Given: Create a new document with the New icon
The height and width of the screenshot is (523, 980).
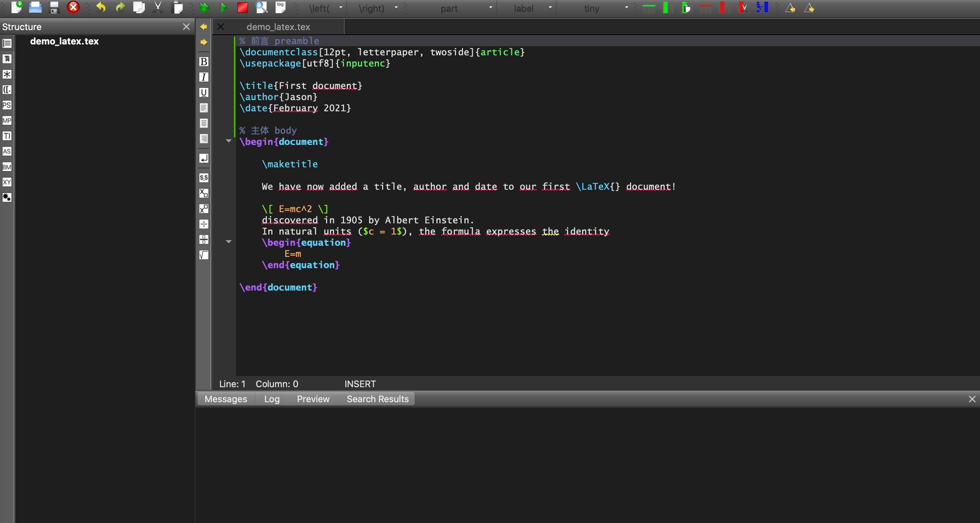Looking at the screenshot, I should (x=16, y=7).
